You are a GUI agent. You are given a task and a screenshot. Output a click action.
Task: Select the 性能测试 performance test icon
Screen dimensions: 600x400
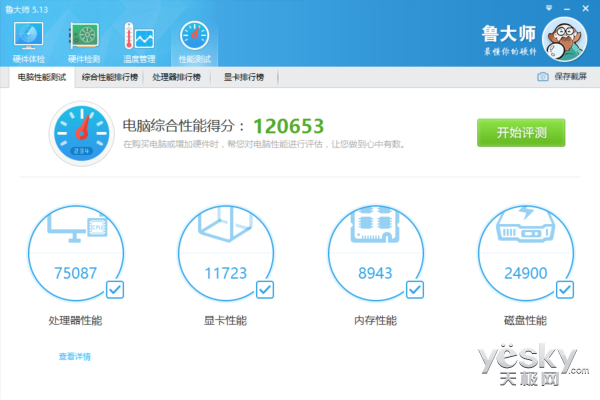pos(194,43)
